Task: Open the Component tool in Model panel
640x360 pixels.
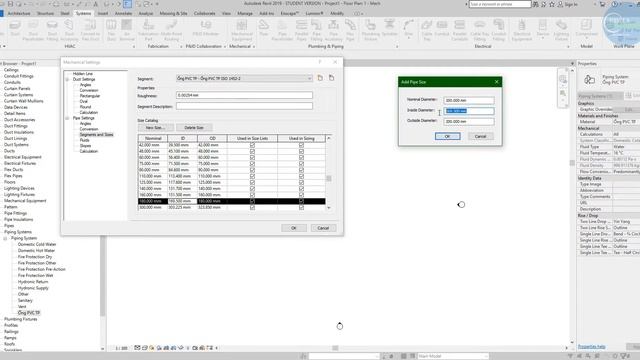Action: pos(586,29)
